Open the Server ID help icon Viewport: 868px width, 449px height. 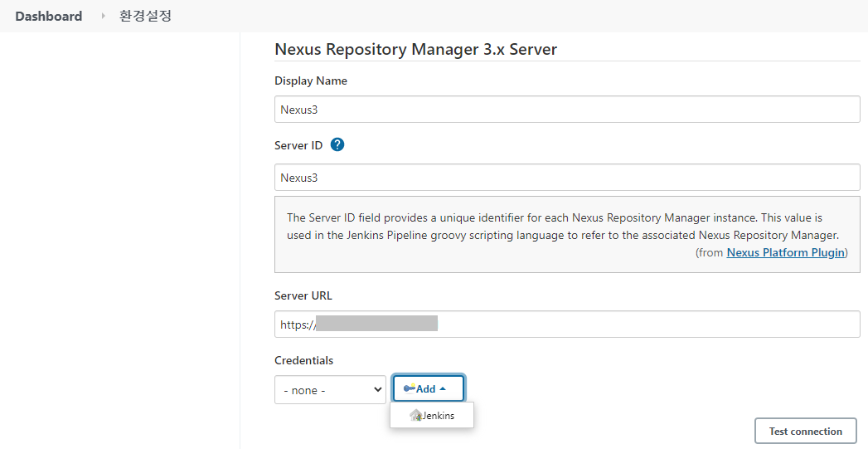coord(337,144)
